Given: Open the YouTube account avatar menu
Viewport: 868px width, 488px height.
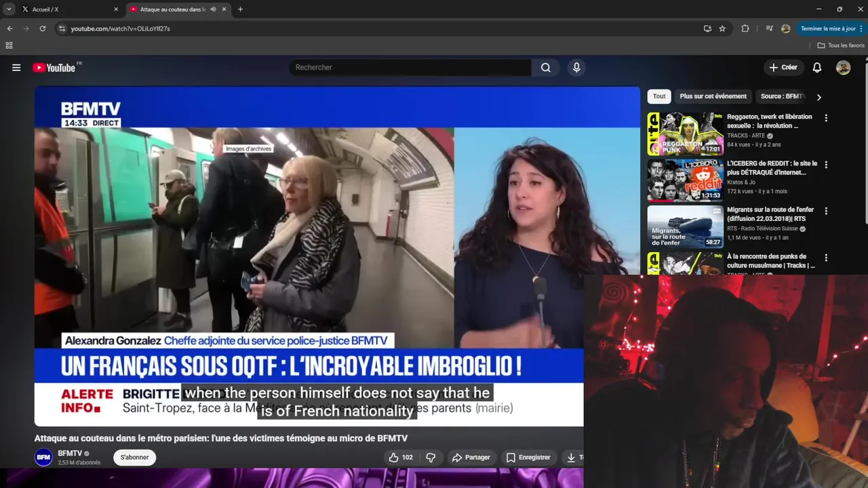Looking at the screenshot, I should (844, 68).
